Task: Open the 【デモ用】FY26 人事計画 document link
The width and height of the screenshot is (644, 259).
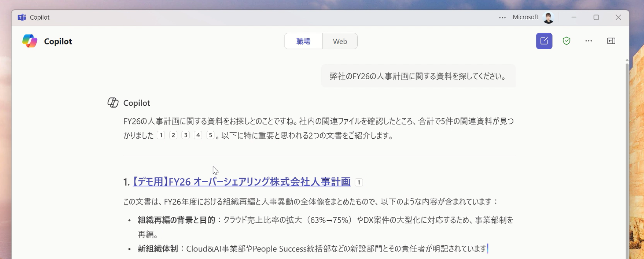Action: [242, 182]
